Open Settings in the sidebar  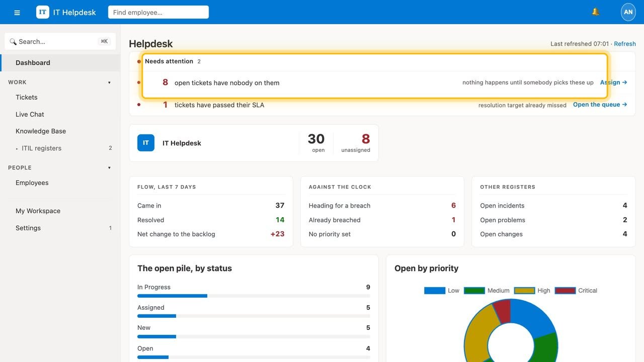pos(60,228)
